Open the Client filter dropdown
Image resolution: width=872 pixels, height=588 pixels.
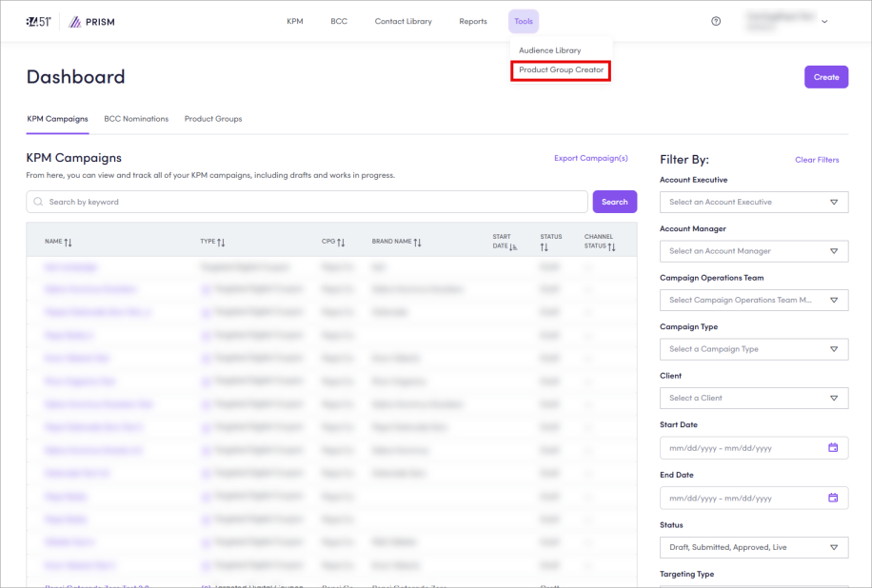tap(753, 398)
